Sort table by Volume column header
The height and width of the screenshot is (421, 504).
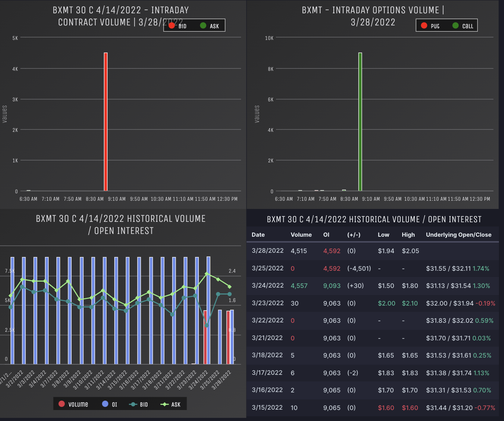tap(301, 235)
